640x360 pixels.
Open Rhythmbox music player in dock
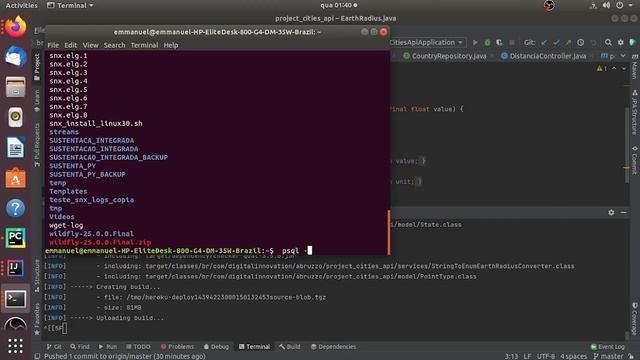point(16,117)
